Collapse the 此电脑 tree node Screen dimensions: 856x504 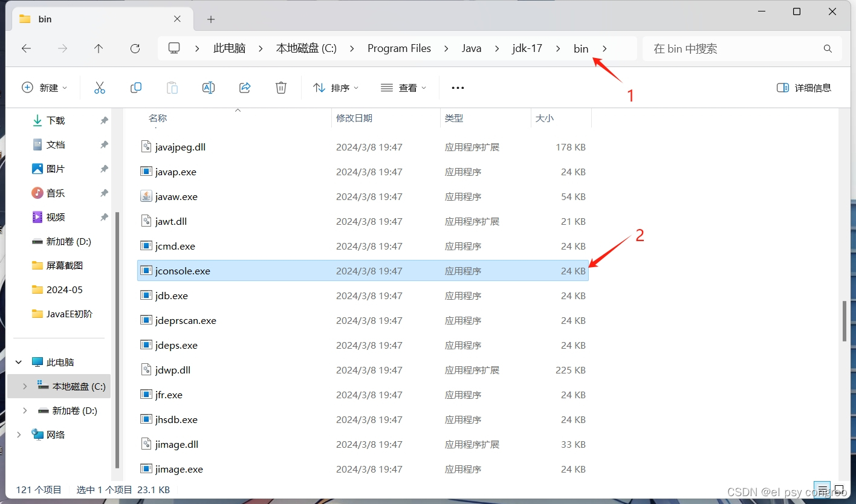19,362
